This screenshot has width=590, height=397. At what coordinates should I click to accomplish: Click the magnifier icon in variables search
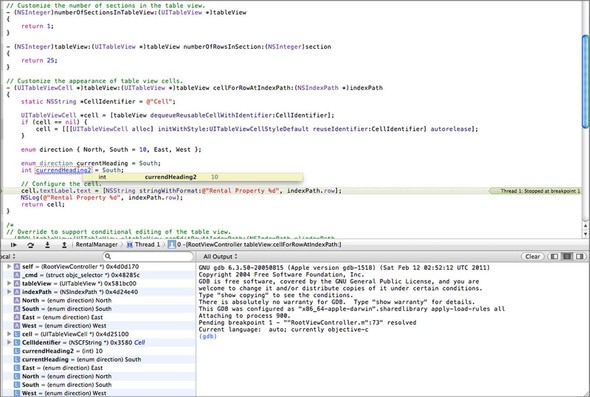pyautogui.click(x=108, y=256)
